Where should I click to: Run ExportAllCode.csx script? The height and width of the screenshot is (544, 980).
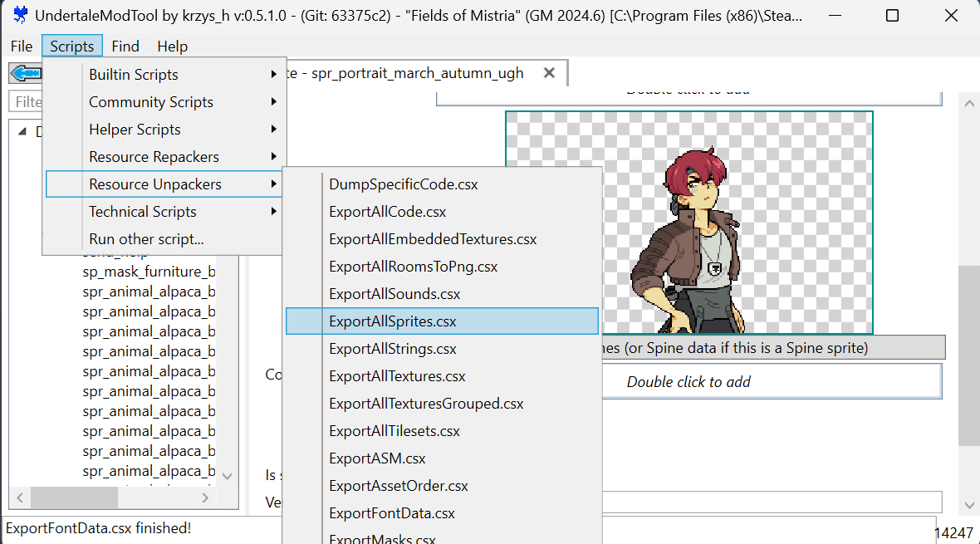pyautogui.click(x=442, y=212)
